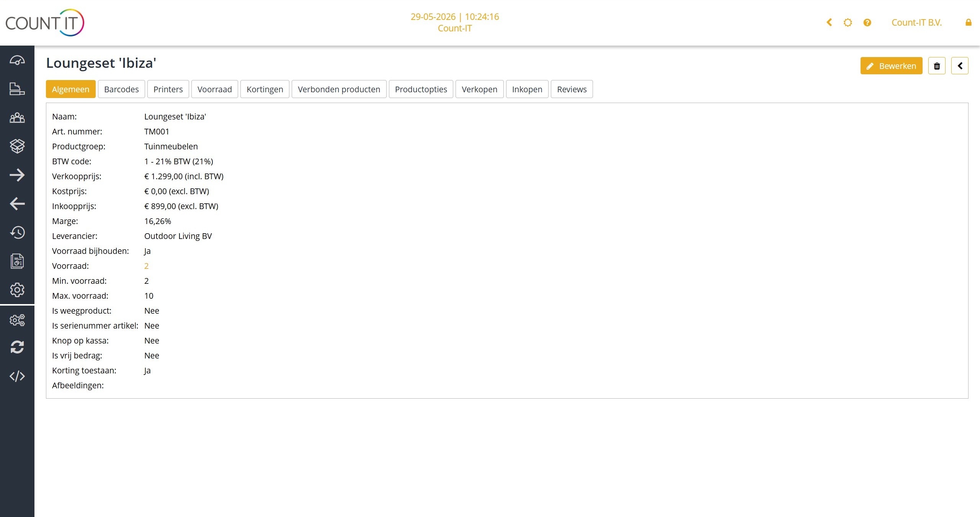The height and width of the screenshot is (517, 980).
Task: Click the selling price € 1.299,00 value
Action: (x=184, y=176)
